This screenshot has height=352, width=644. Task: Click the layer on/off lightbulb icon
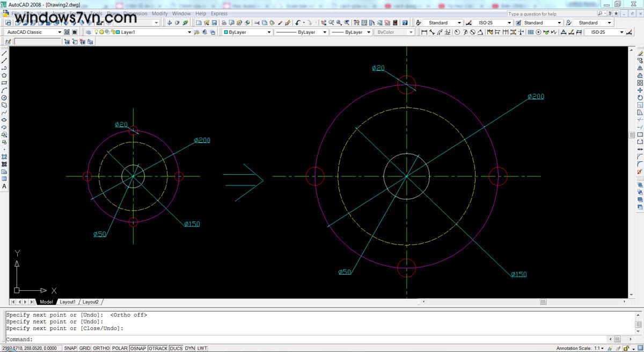(96, 32)
